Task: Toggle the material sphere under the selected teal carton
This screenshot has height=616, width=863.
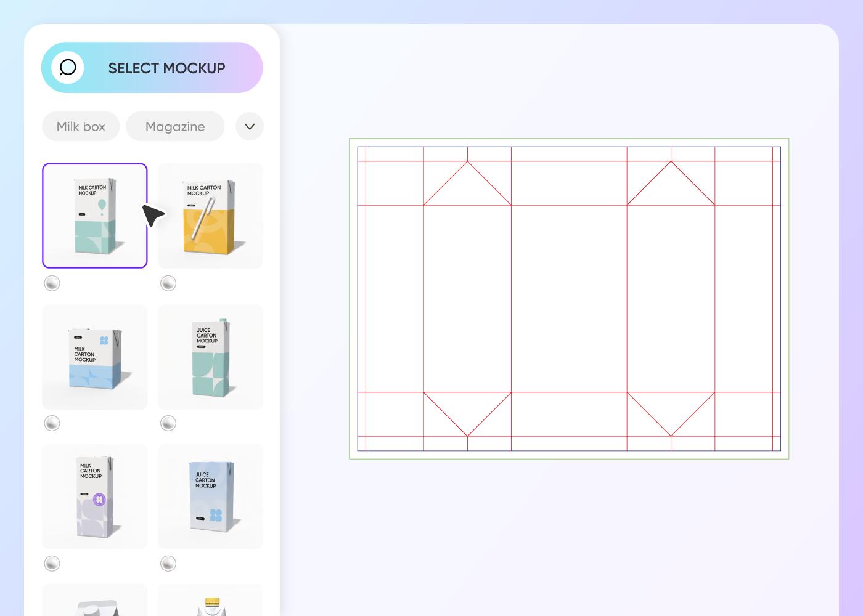Action: pos(52,283)
